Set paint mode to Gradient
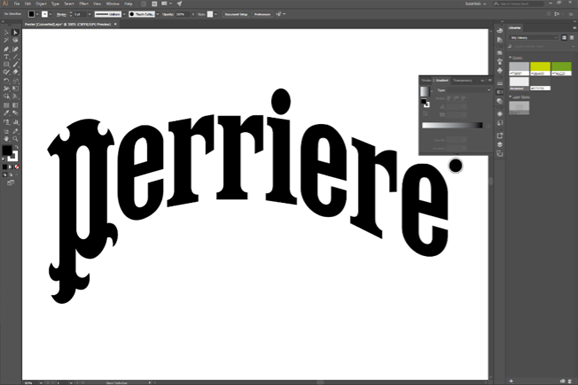 tap(11, 167)
